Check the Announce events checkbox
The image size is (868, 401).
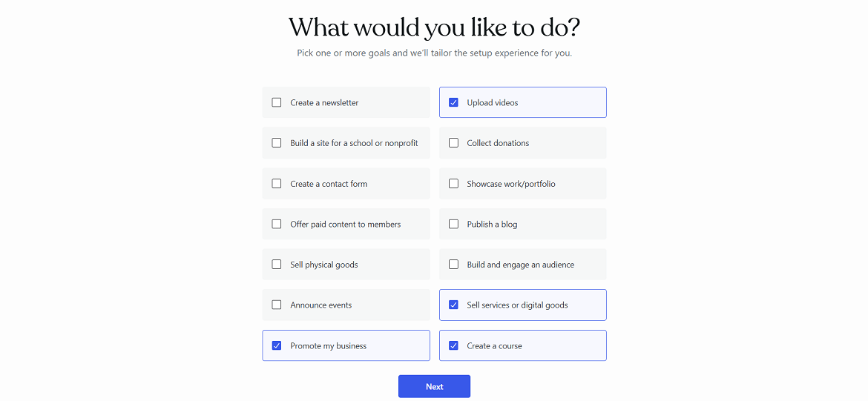[x=277, y=305]
